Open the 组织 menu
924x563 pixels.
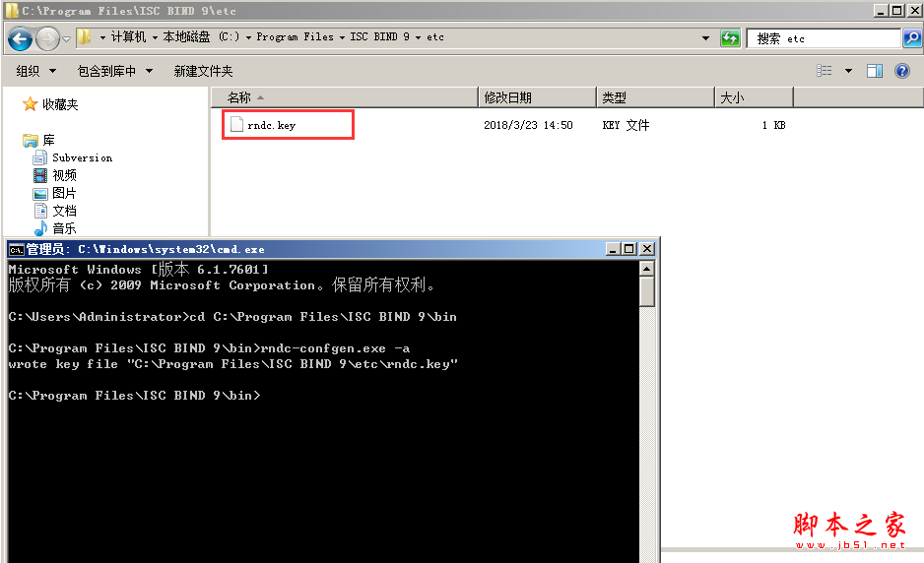click(x=35, y=71)
